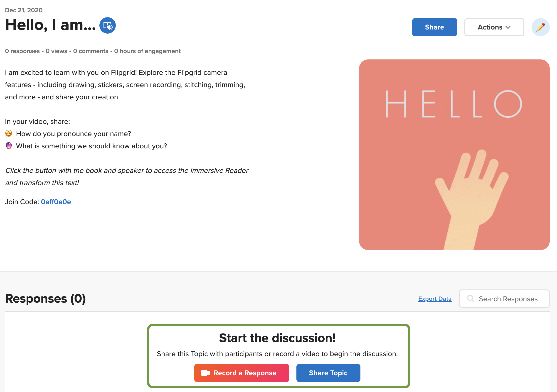The image size is (557, 392).
Task: Click the 0 responses counter
Action: click(22, 51)
